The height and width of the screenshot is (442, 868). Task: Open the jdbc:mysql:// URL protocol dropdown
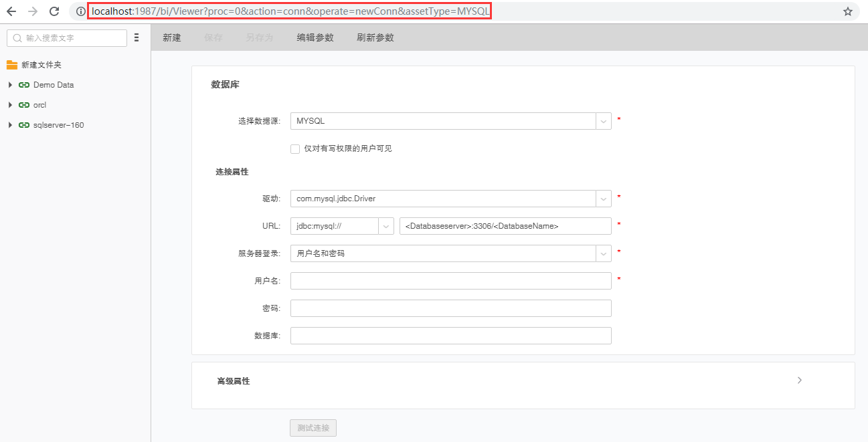(x=386, y=226)
